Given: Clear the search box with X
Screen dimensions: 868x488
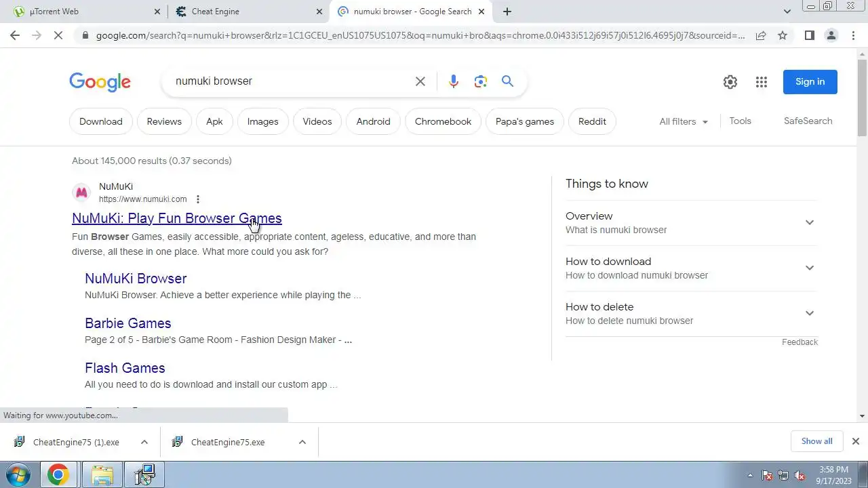Looking at the screenshot, I should point(420,81).
